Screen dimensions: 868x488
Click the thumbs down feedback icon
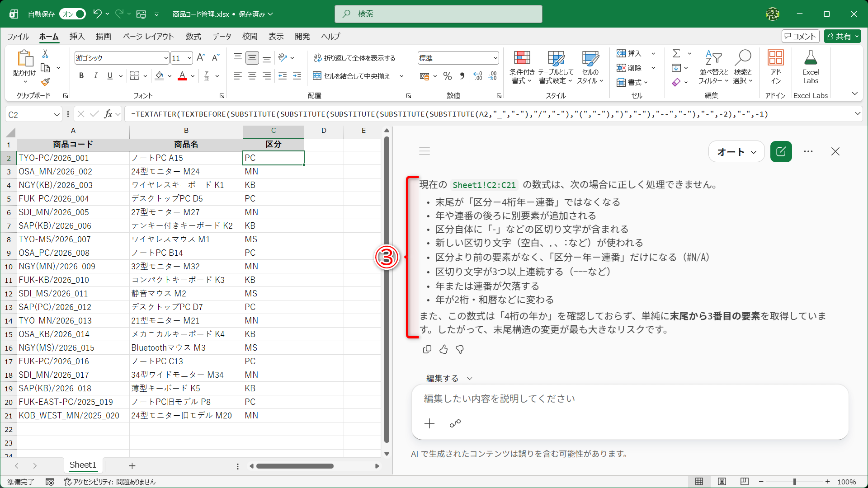pos(460,349)
